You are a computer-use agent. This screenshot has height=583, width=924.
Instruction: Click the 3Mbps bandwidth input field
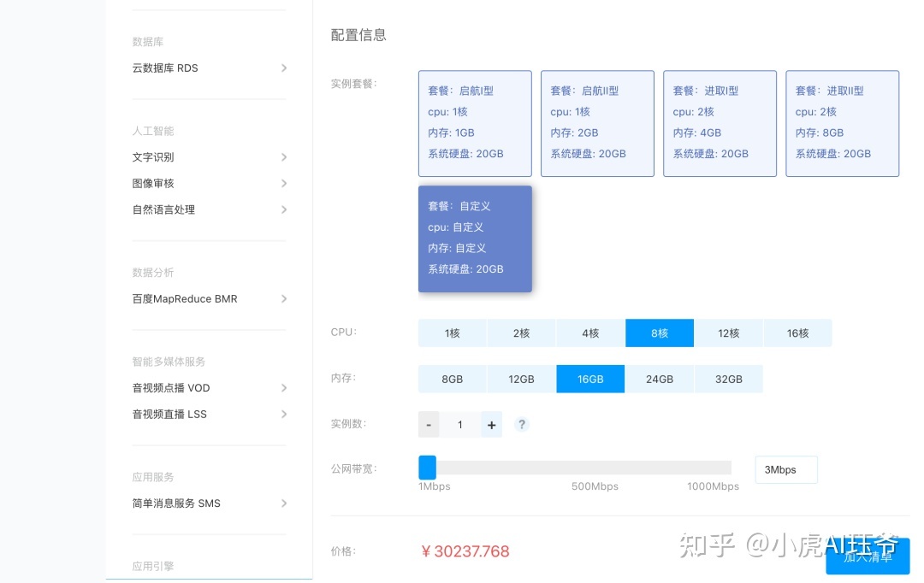[786, 470]
